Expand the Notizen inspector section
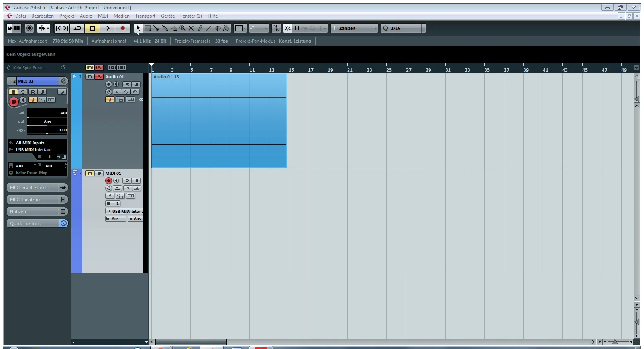Image resolution: width=644 pixels, height=349 pixels. [37, 212]
